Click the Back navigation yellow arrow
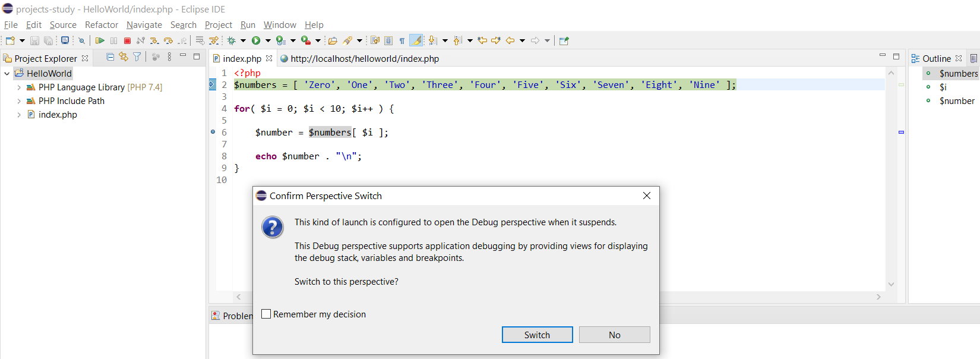The width and height of the screenshot is (980, 359). 510,40
